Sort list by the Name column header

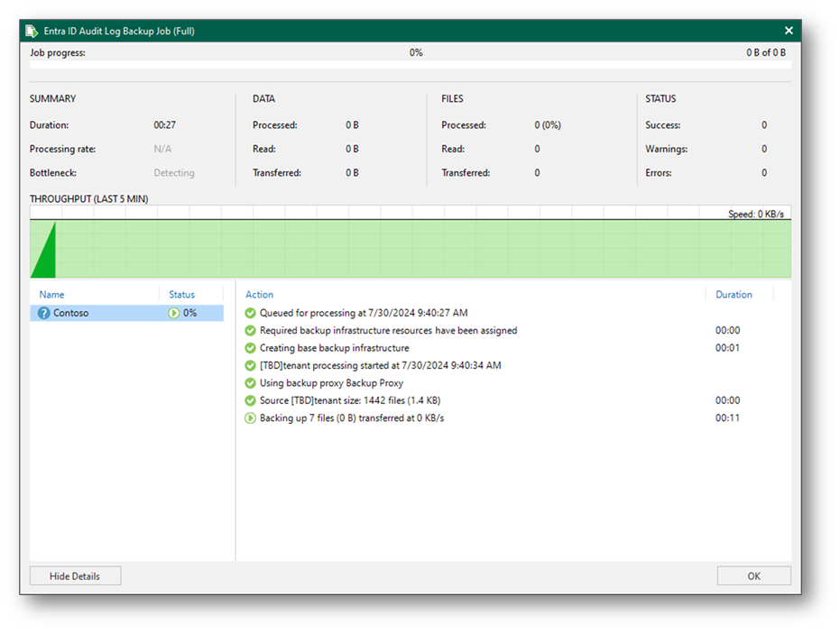pos(51,295)
